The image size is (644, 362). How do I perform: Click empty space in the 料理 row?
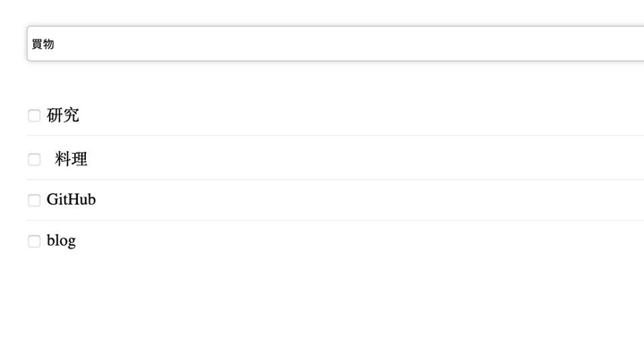pos(358,159)
